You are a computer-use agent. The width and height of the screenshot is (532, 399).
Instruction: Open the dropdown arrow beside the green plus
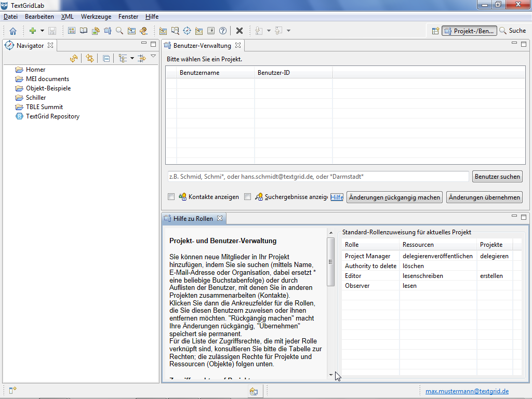coord(42,31)
